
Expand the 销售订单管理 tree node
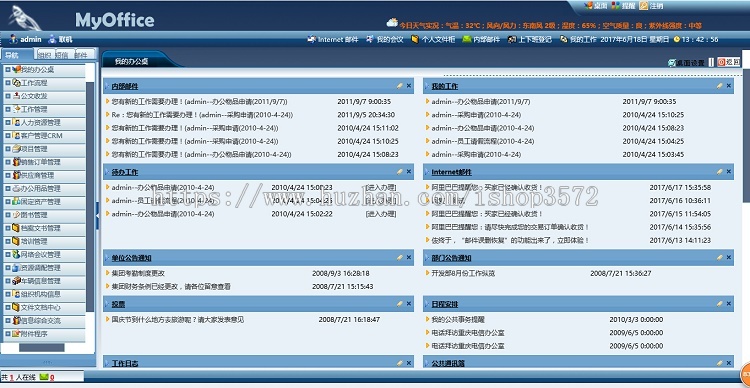click(8, 162)
